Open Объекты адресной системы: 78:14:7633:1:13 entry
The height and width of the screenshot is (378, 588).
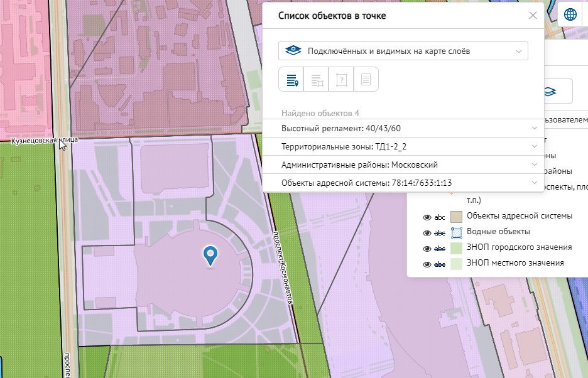pos(403,183)
